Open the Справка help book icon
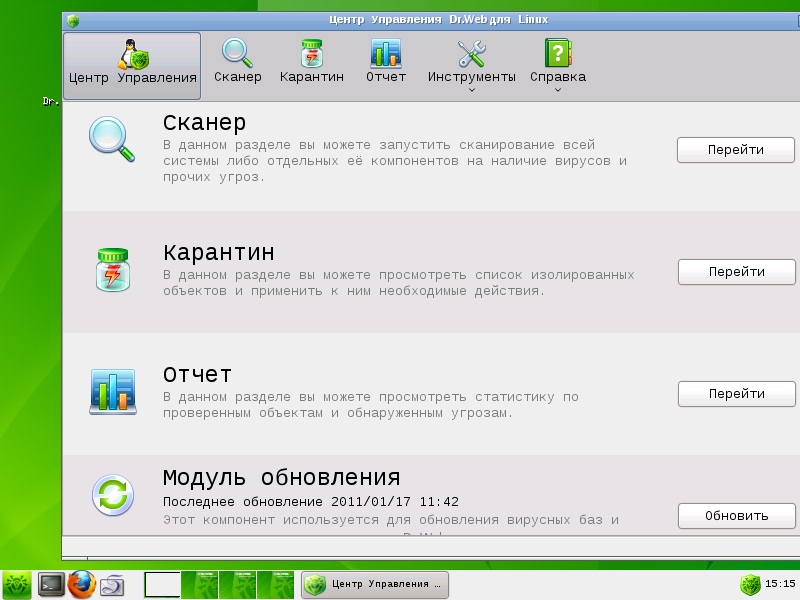This screenshot has width=800, height=600. [556, 50]
